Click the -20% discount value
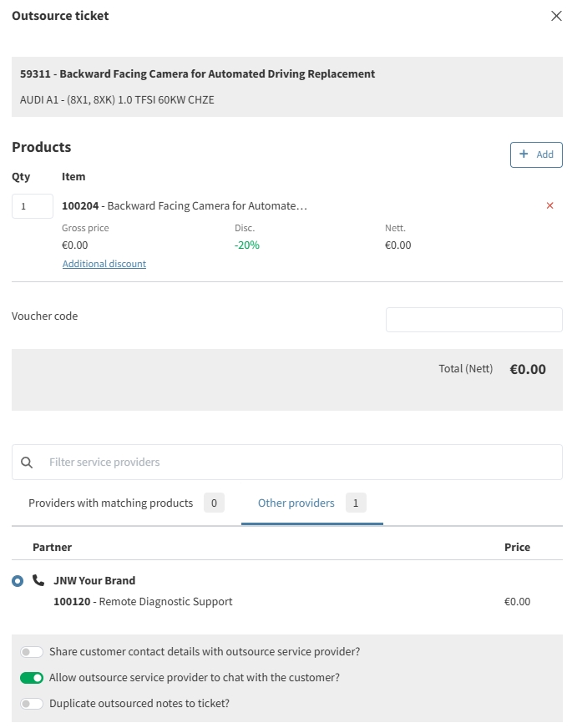572x728 pixels. pos(246,245)
